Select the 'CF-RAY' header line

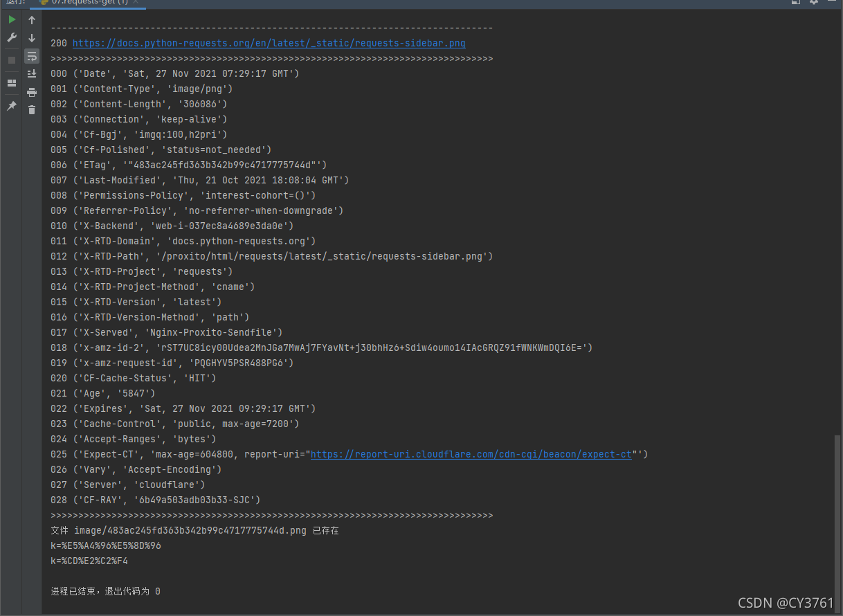pyautogui.click(x=156, y=500)
